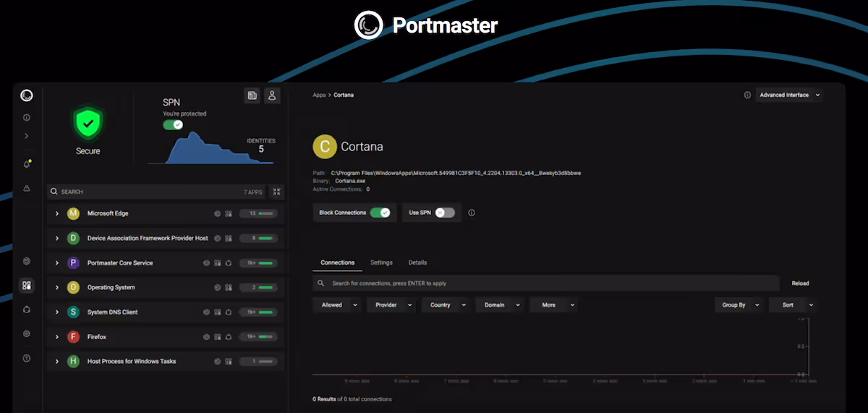Viewport: 868px width, 413px height.
Task: Click the IDENTITIES 5 counter
Action: pyautogui.click(x=260, y=146)
